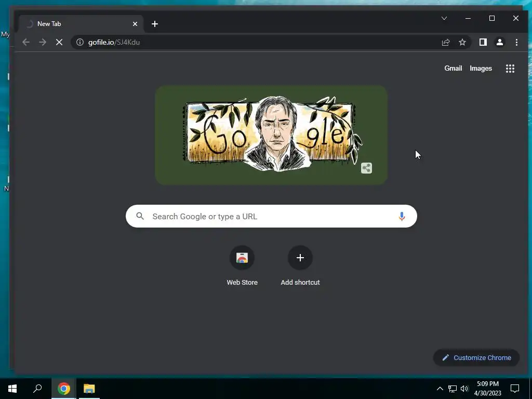Select the New Tab tab
This screenshot has height=399, width=532.
[82, 24]
